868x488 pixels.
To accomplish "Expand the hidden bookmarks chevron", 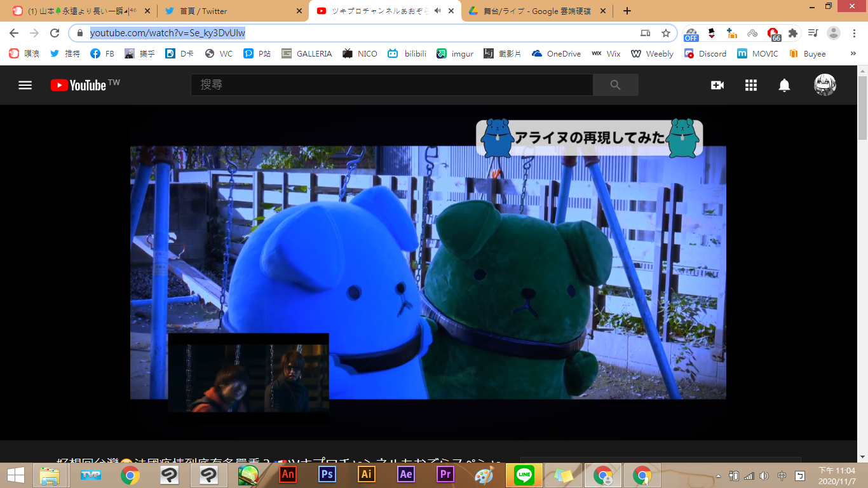I will 853,54.
